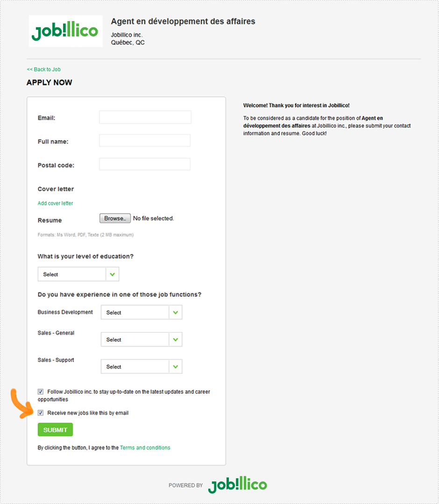The width and height of the screenshot is (439, 504).
Task: Select the Postal code input box
Action: [x=145, y=164]
